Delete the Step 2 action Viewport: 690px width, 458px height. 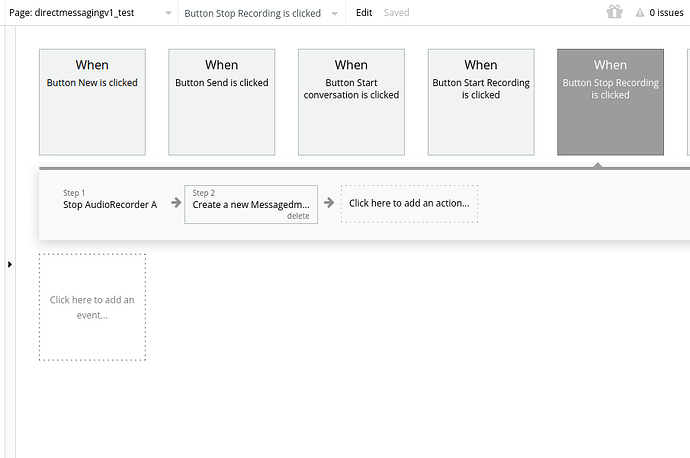point(298,216)
